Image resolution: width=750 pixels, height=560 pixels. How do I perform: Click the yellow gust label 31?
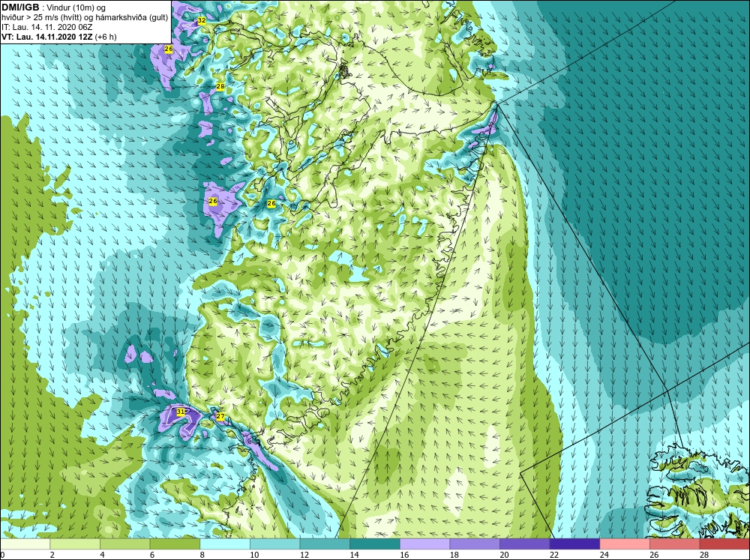180,412
